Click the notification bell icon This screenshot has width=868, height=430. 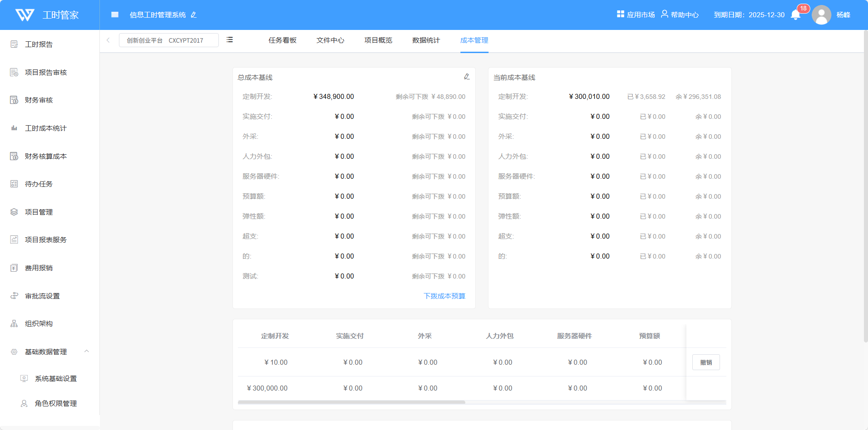click(795, 15)
